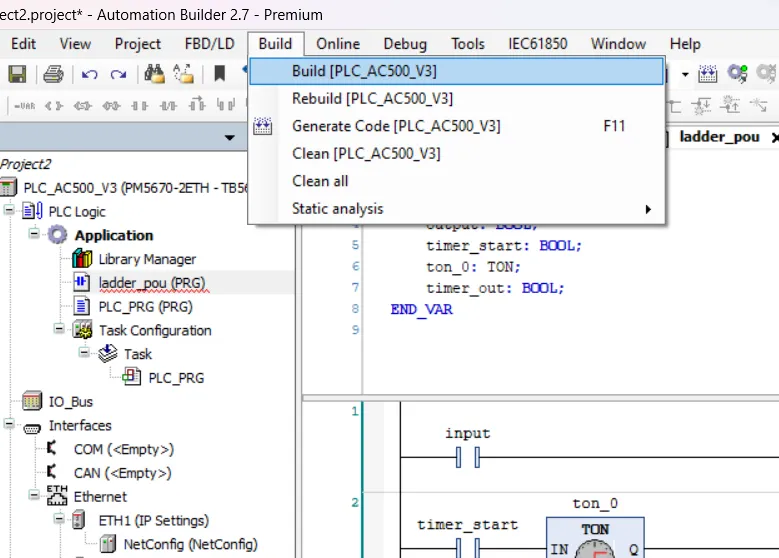This screenshot has width=779, height=558.
Task: Collapse the Application tree node
Action: (34, 233)
